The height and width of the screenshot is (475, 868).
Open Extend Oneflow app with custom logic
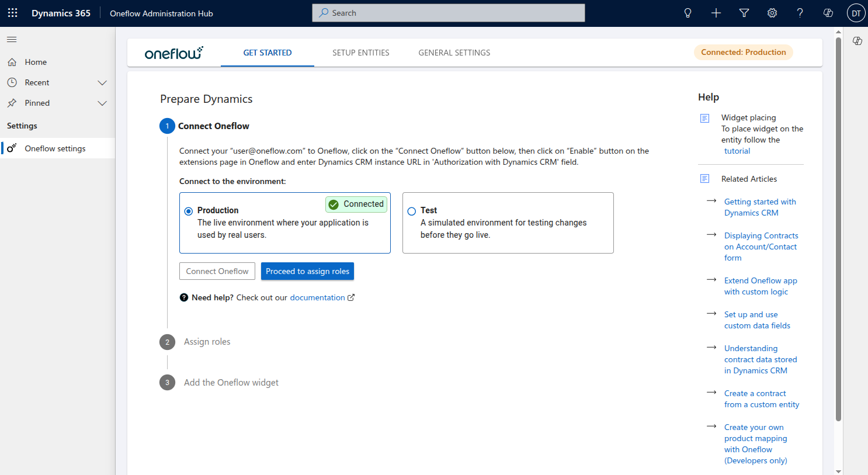click(x=761, y=286)
